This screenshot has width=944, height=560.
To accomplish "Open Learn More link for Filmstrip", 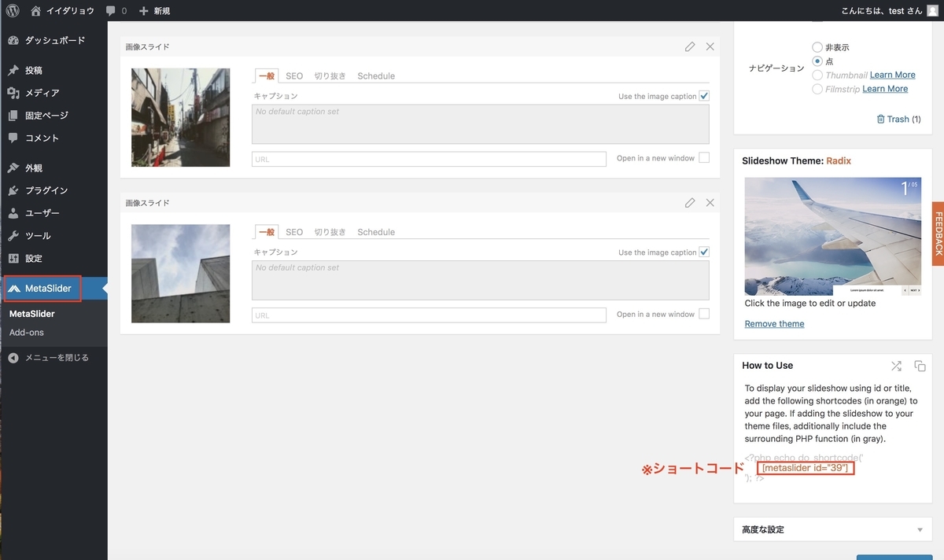I will pyautogui.click(x=885, y=89).
